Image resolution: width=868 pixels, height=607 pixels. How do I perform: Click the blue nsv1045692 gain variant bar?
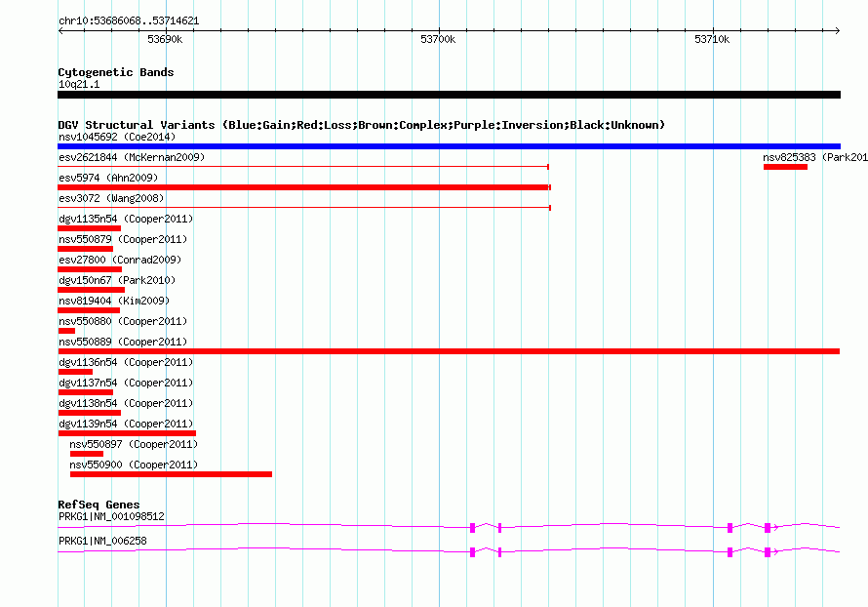(449, 146)
